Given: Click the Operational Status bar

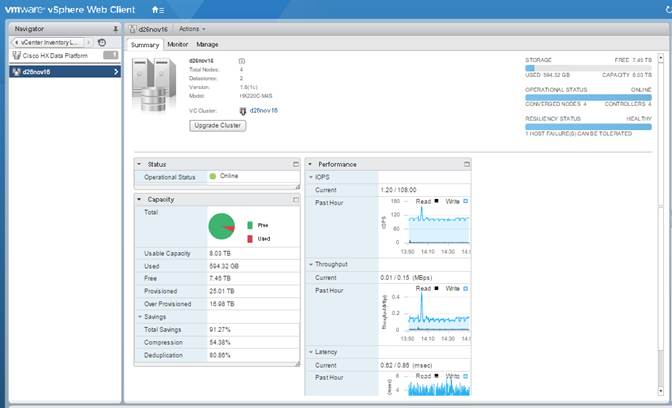Looking at the screenshot, I should (588, 97).
